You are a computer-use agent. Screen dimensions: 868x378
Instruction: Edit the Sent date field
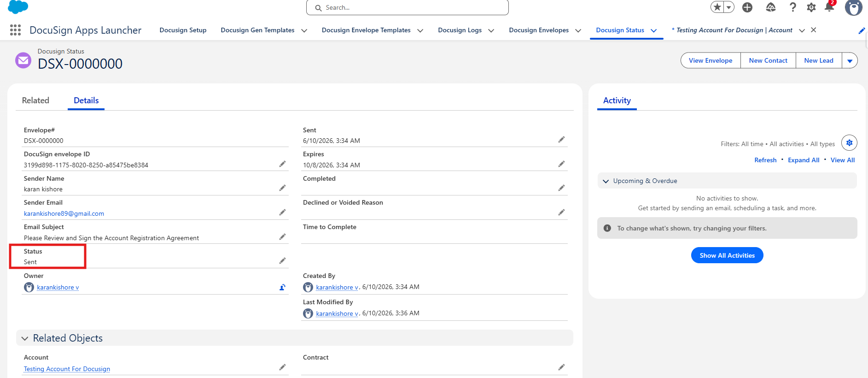pyautogui.click(x=561, y=140)
